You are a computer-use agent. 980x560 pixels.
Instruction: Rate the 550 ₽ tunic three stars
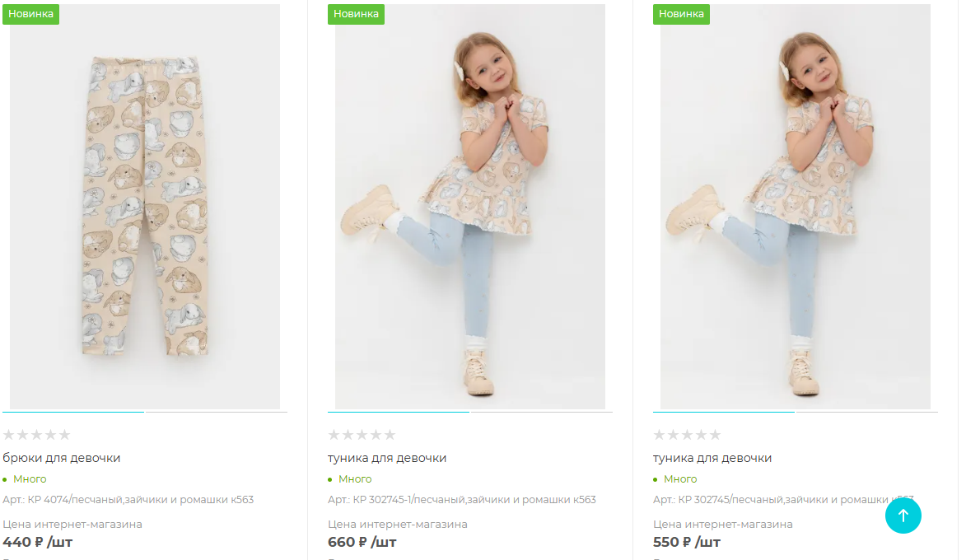point(687,435)
